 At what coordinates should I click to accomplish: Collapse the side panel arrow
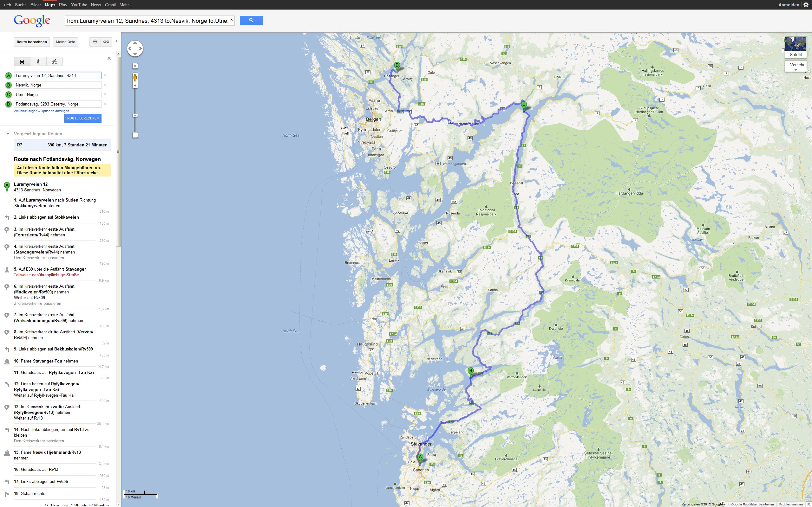pyautogui.click(x=116, y=41)
